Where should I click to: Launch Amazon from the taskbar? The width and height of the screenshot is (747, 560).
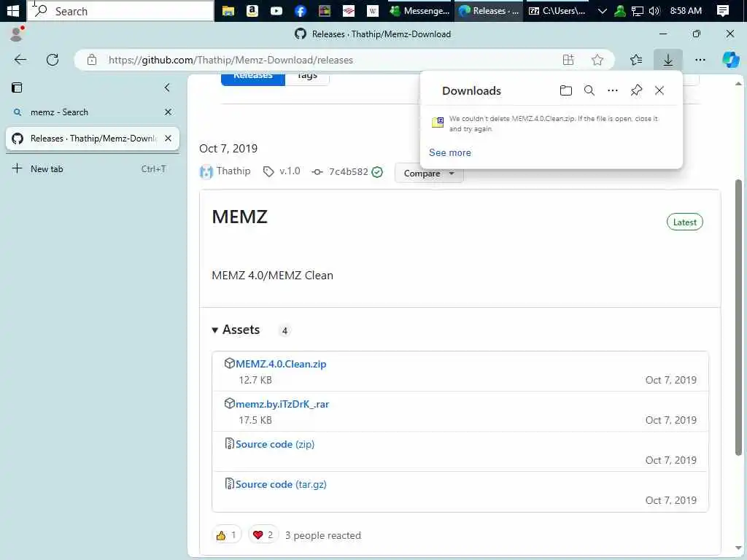(252, 10)
